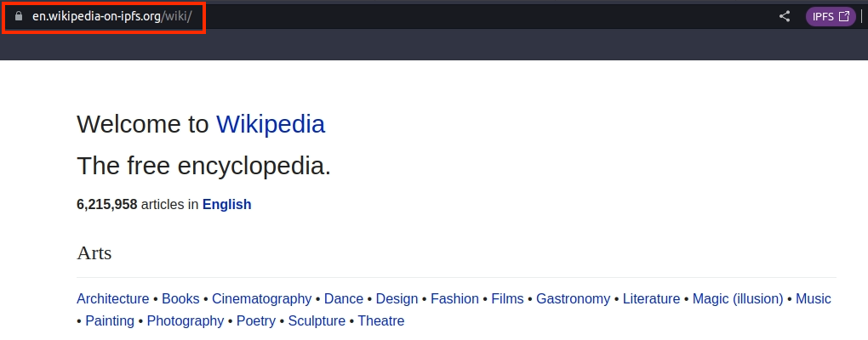Open the English language link
868x340 pixels.
click(x=227, y=205)
